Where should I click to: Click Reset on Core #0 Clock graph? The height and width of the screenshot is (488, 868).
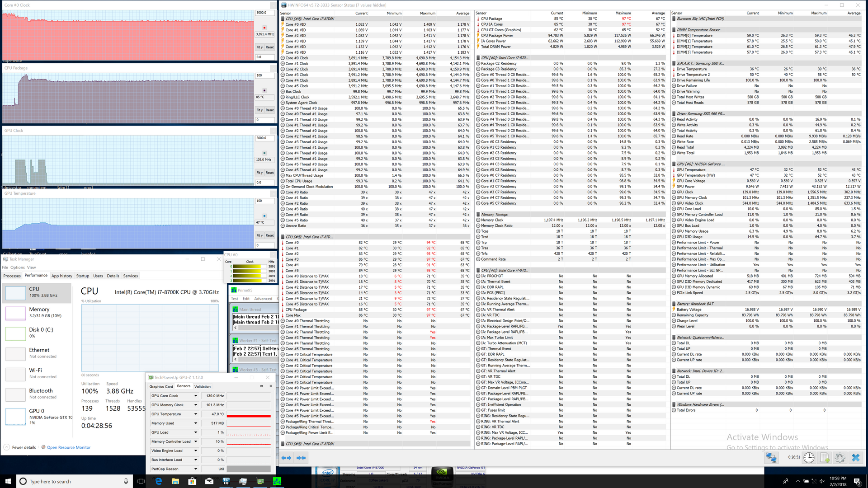pyautogui.click(x=269, y=47)
